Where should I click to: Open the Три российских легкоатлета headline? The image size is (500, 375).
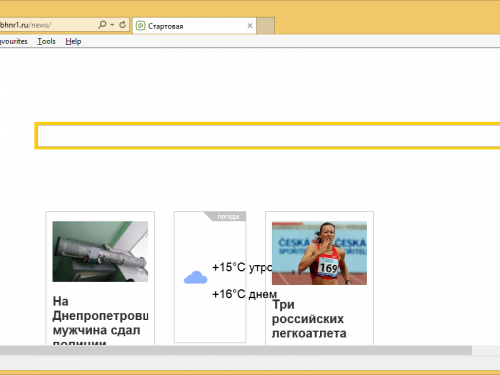309,319
